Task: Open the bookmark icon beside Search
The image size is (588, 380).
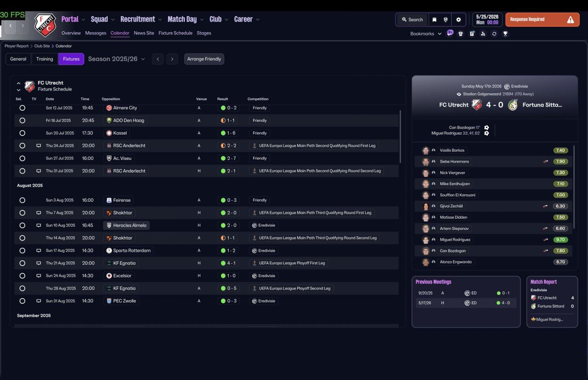Action: tap(434, 20)
